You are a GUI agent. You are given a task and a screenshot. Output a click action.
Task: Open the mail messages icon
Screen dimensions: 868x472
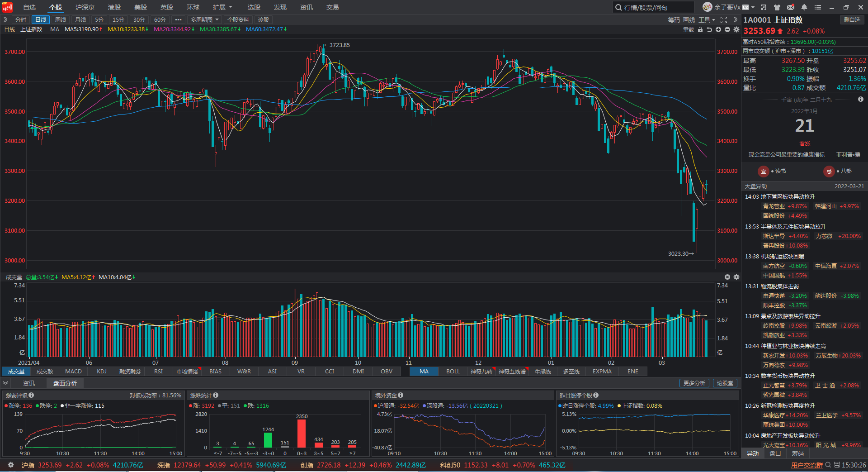click(791, 7)
